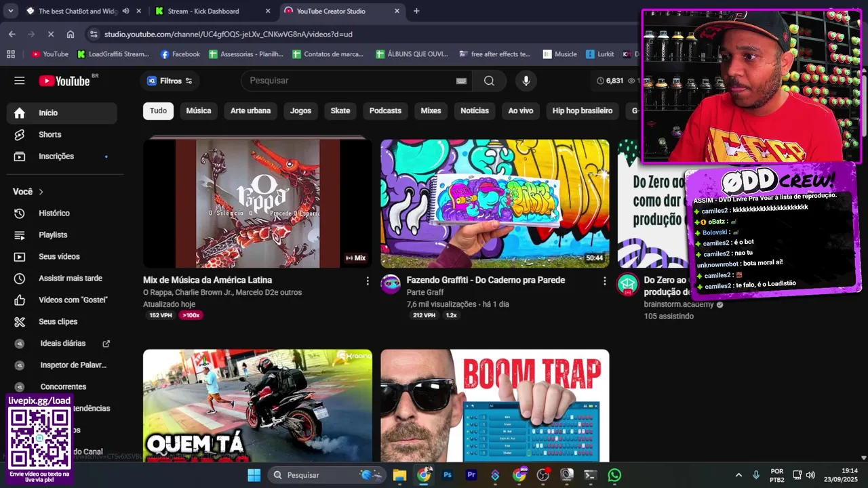Activate voice search microphone

point(526,81)
